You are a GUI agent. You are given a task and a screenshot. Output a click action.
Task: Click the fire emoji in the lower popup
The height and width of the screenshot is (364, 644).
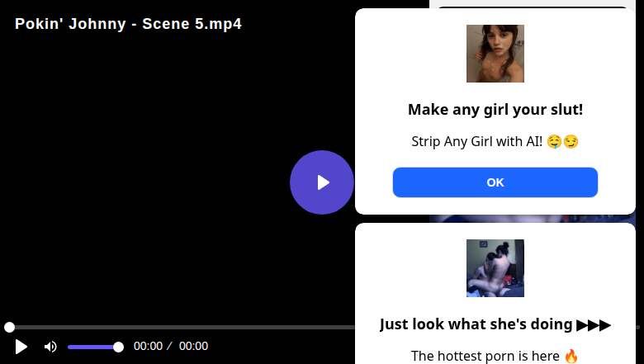click(571, 356)
